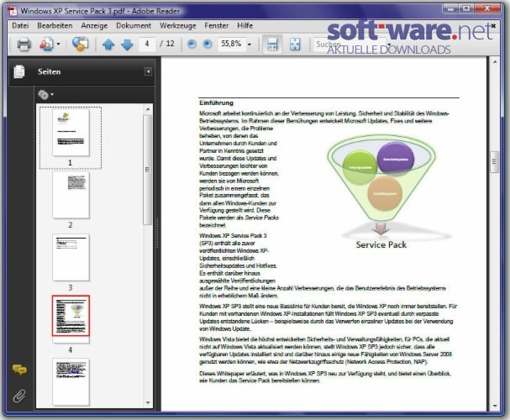Open the Werkzeuge menu
Screen dimensions: 510x420
[x=177, y=25]
